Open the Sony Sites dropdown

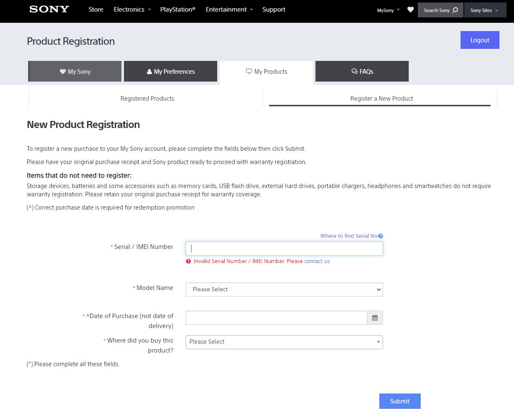click(485, 10)
